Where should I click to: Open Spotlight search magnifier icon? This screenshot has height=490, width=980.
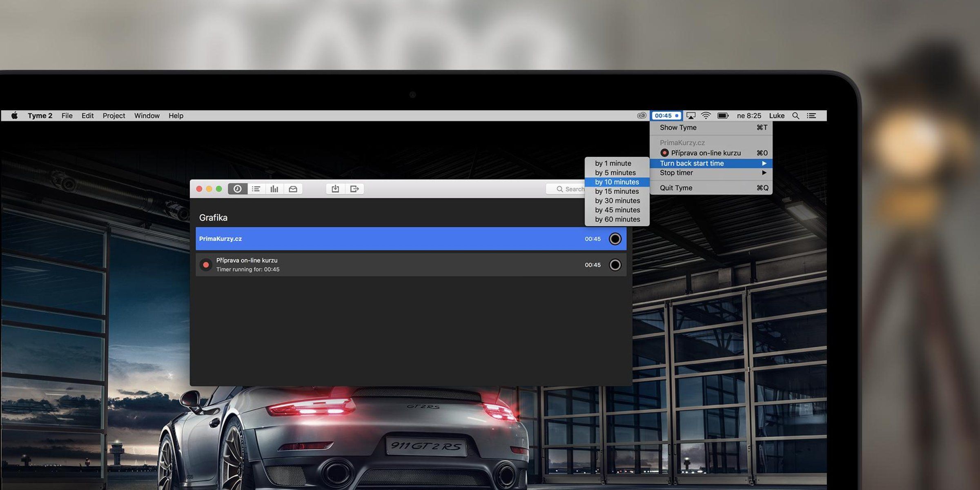coord(795,116)
